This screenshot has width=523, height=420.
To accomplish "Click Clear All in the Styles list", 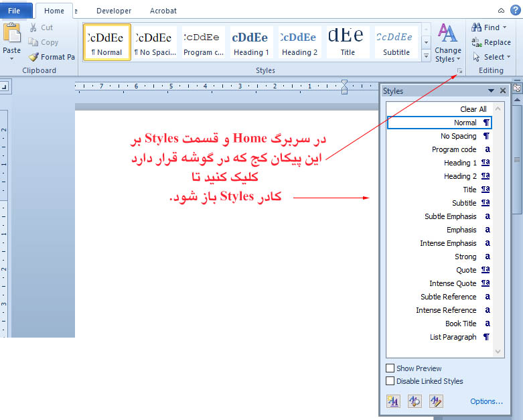I will tap(473, 109).
